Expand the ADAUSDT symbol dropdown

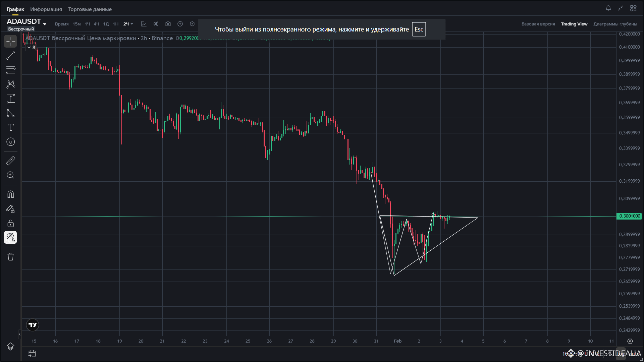click(45, 24)
